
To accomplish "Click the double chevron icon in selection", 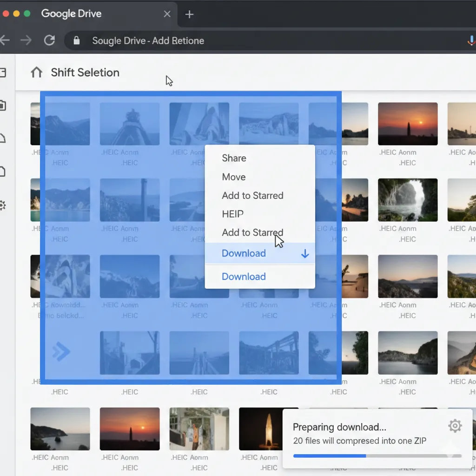I will coord(61,351).
